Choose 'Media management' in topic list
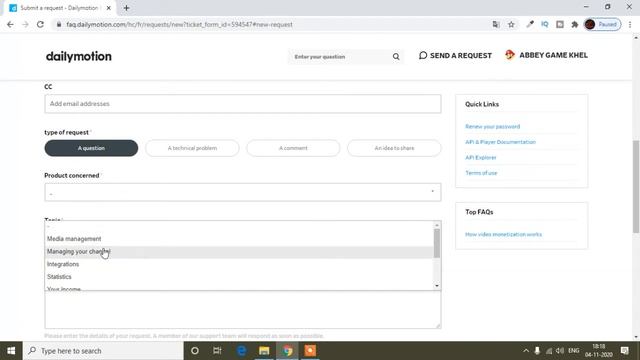640x360 pixels. tap(239, 239)
